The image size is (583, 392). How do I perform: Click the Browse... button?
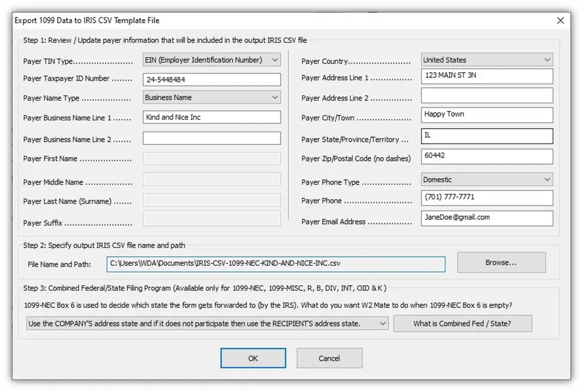[x=501, y=263]
